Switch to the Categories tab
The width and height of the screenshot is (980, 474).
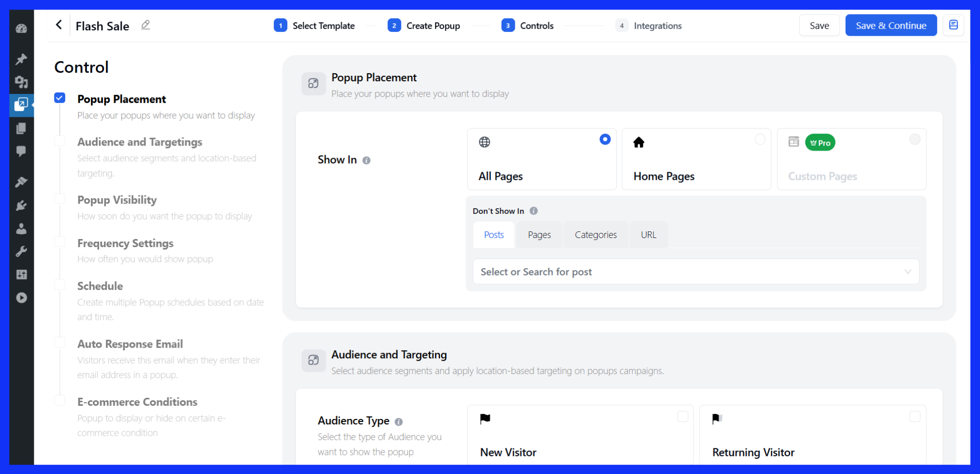596,235
